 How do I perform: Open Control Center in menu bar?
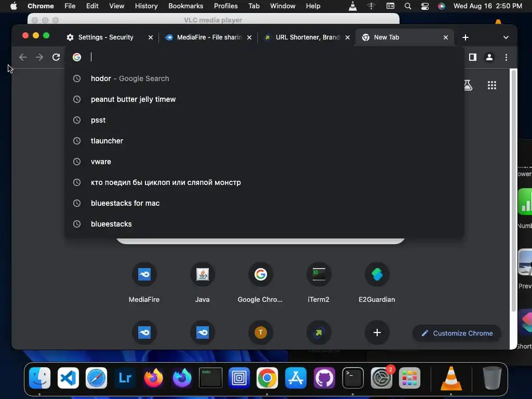pyautogui.click(x=425, y=6)
